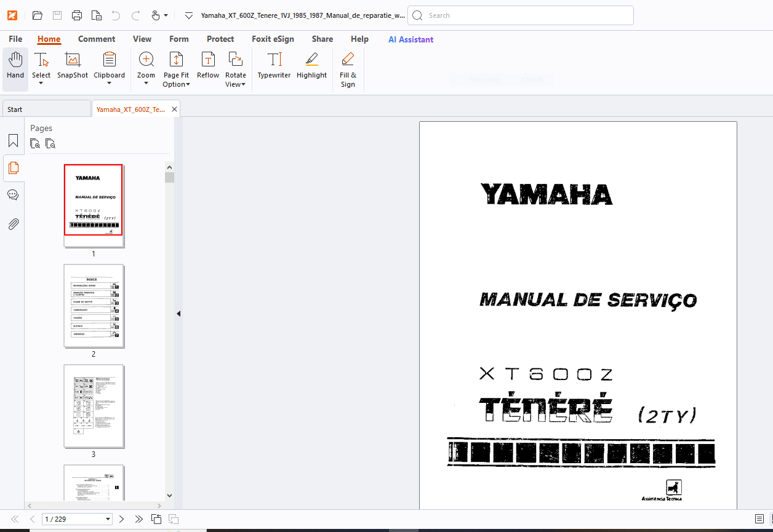Switch to the Start tab
Image resolution: width=773 pixels, height=532 pixels.
click(46, 109)
